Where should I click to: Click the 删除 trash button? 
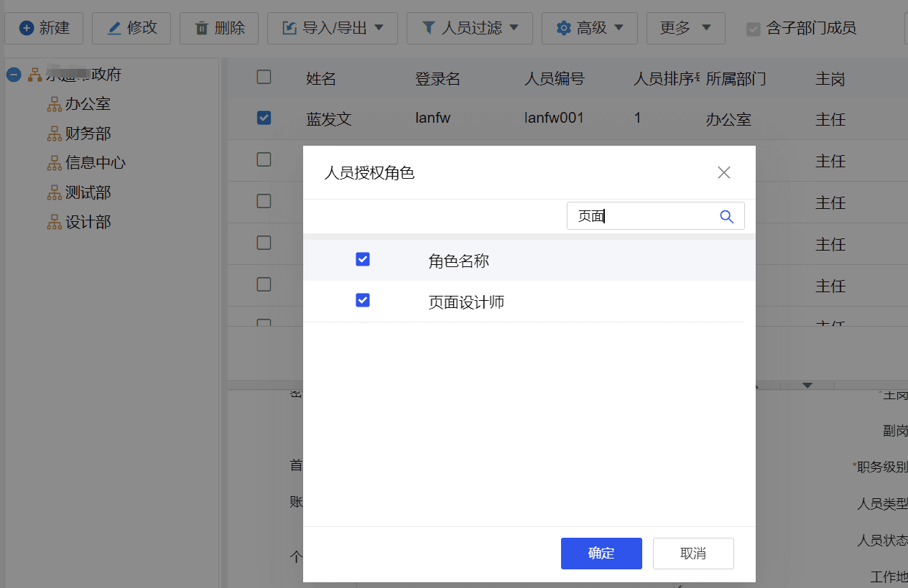(219, 28)
